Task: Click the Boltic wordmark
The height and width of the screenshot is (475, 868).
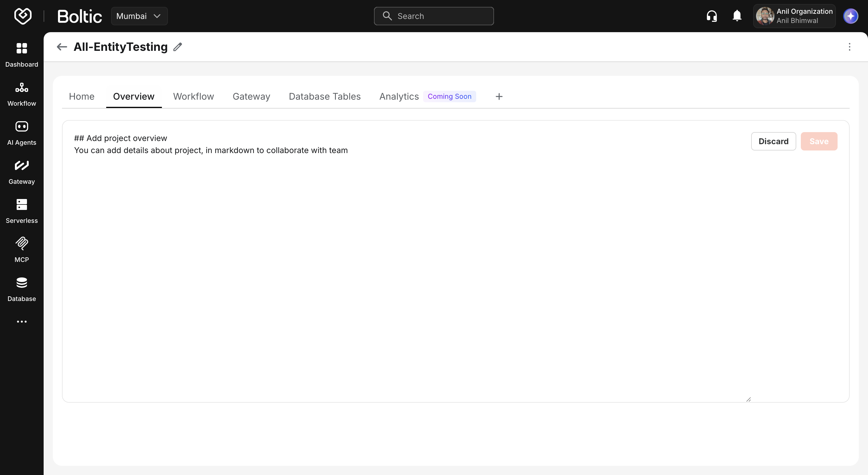Action: click(x=80, y=16)
